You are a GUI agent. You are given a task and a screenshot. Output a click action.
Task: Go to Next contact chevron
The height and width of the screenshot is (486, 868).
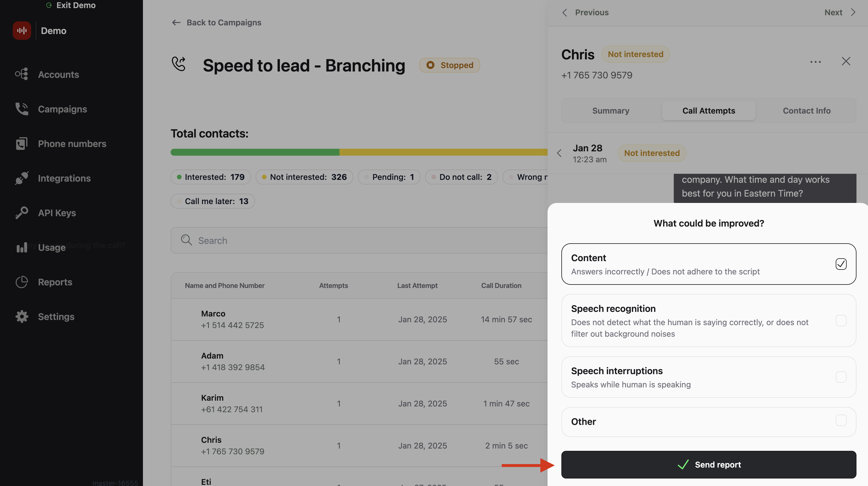point(853,12)
